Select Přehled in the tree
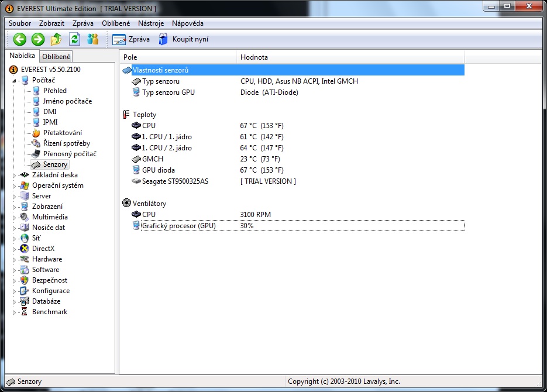This screenshot has height=392, width=547. [x=55, y=91]
